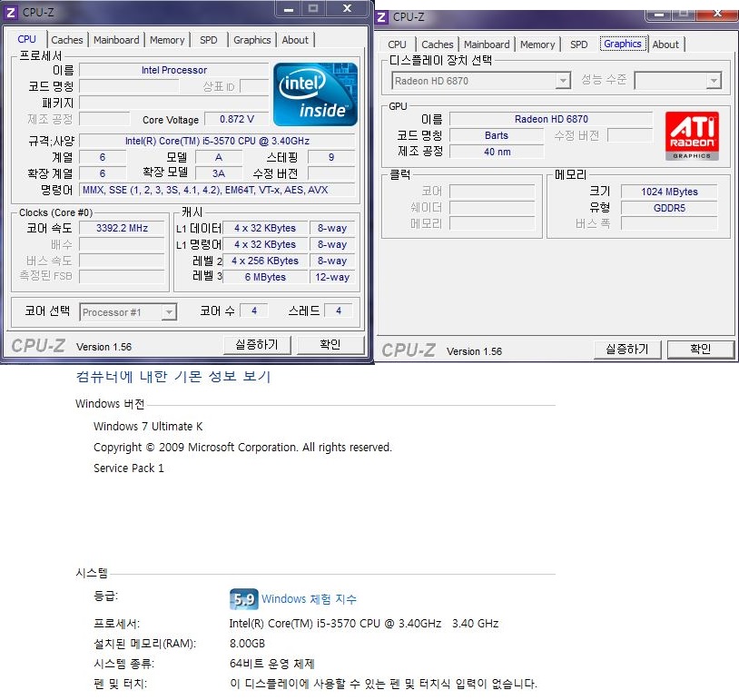Open the SPD tab in the right window
The image size is (739, 700).
[578, 44]
